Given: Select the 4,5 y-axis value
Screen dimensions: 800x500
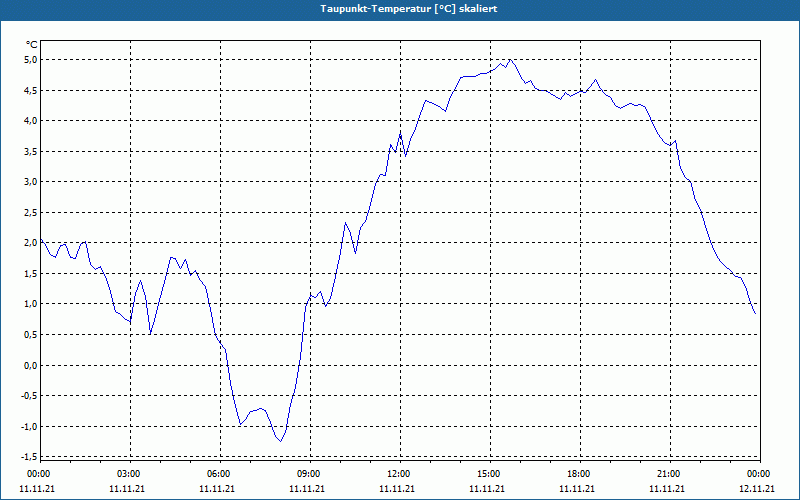Looking at the screenshot, I should point(31,90).
